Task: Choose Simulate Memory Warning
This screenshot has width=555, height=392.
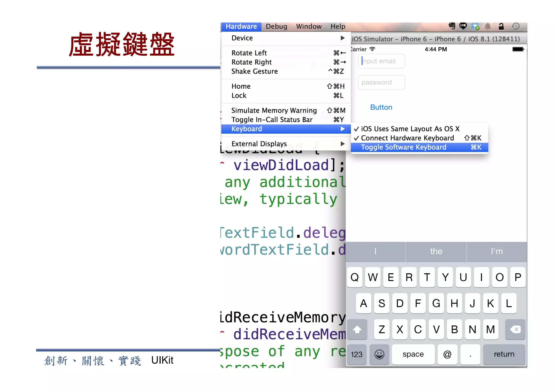Action: click(286, 110)
